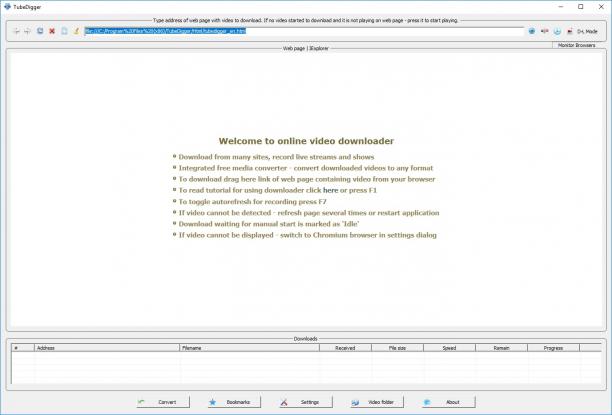Click the 'To toggle autorefresh for recording press F7' line
The height and width of the screenshot is (415, 612).
click(253, 202)
